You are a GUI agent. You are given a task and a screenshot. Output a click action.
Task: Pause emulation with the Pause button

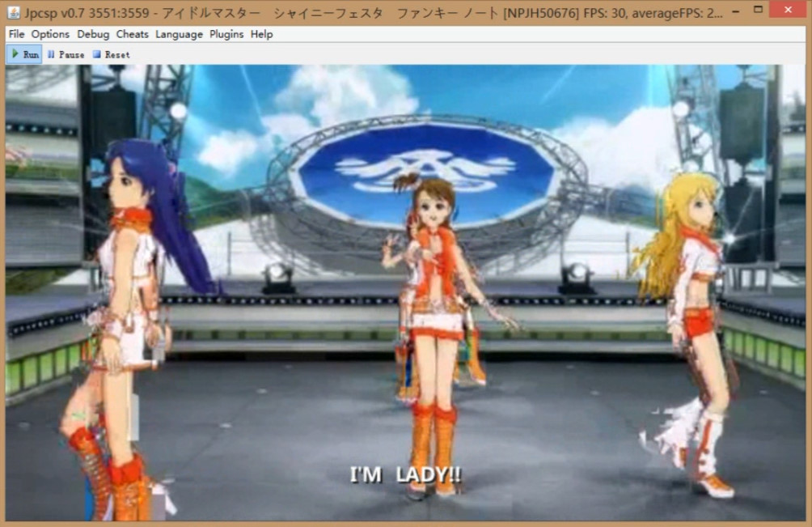tap(66, 54)
